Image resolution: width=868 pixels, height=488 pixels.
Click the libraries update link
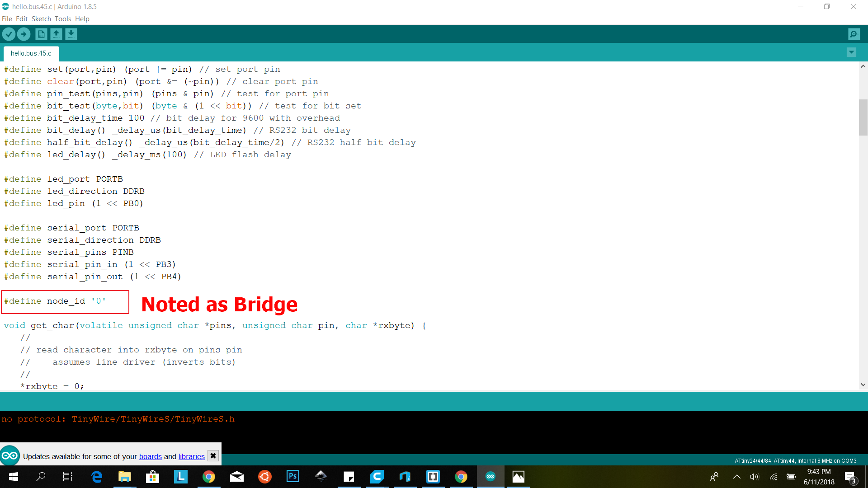pos(191,456)
